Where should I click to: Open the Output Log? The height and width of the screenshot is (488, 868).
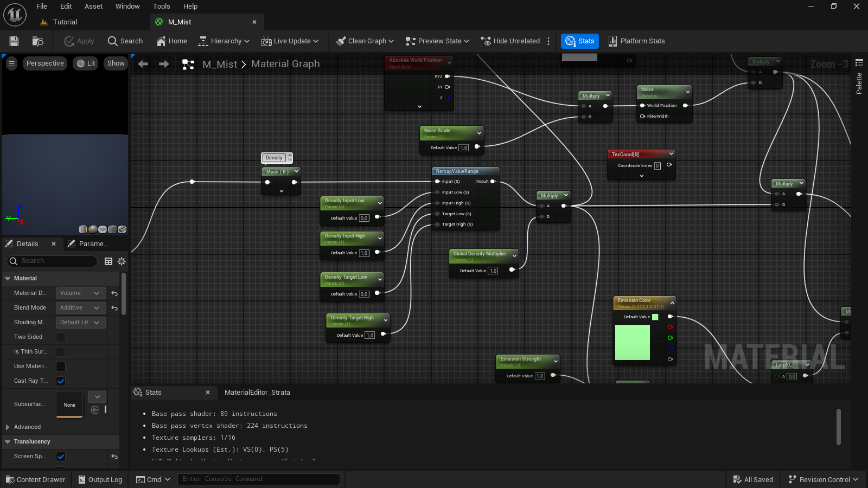click(100, 480)
